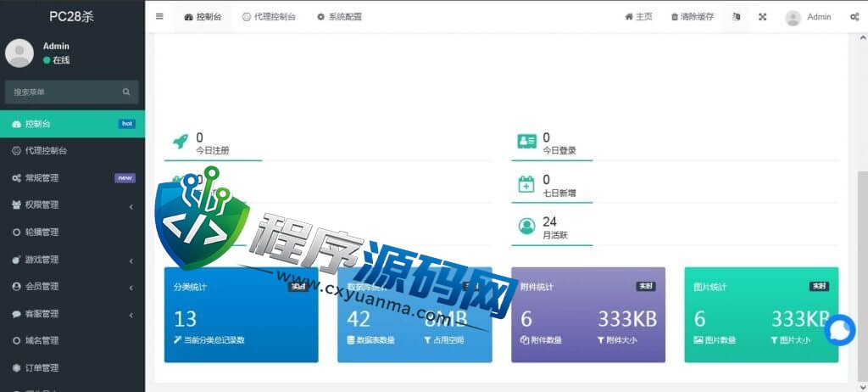Click the 七日新增 label
The width and height of the screenshot is (868, 392).
pos(559,193)
